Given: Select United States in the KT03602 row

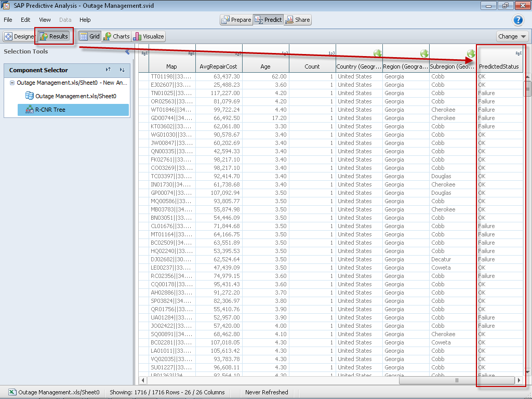Looking at the screenshot, I should point(359,127).
